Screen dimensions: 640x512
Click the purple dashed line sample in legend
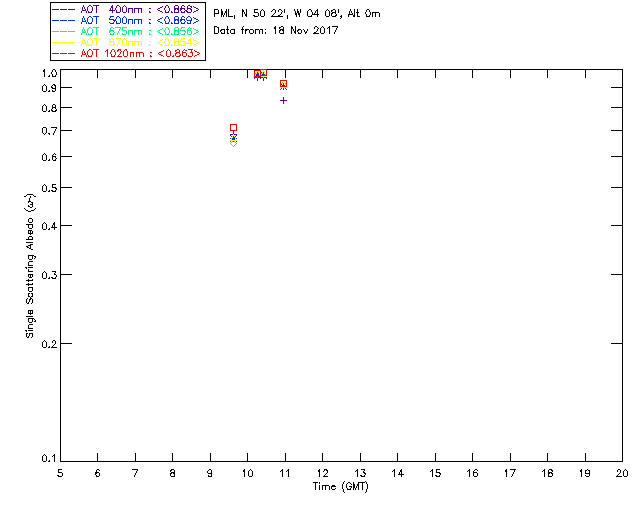(x=64, y=9)
